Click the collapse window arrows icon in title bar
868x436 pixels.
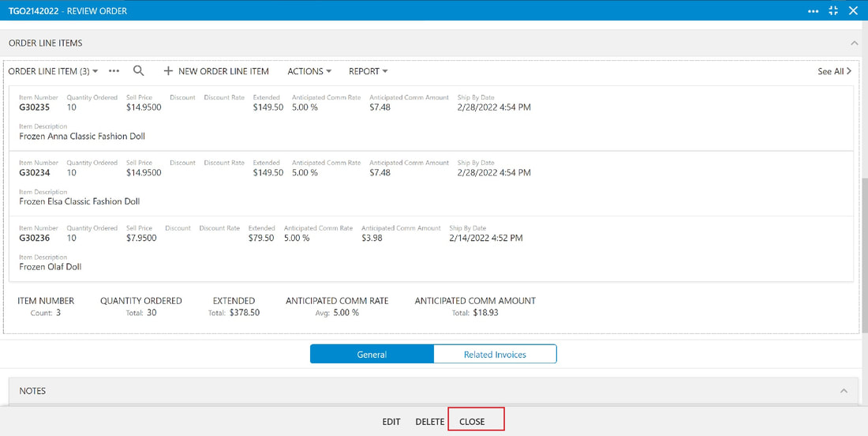click(x=833, y=10)
